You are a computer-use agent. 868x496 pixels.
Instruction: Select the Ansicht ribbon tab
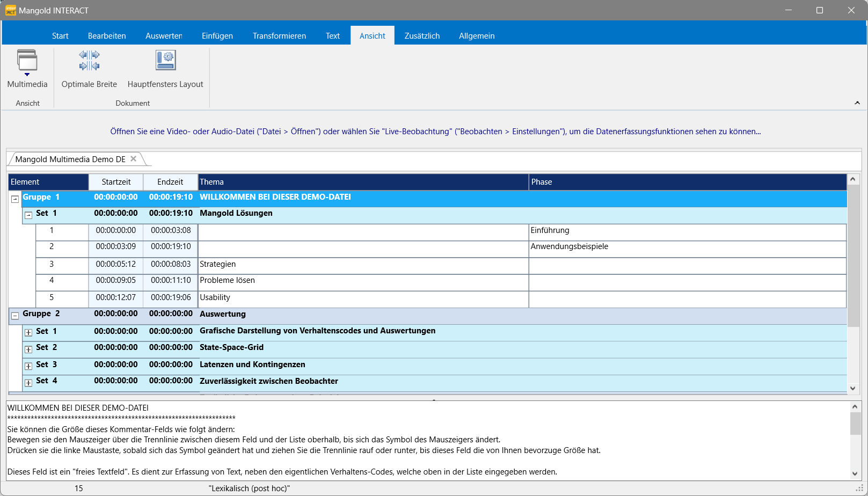coord(373,36)
